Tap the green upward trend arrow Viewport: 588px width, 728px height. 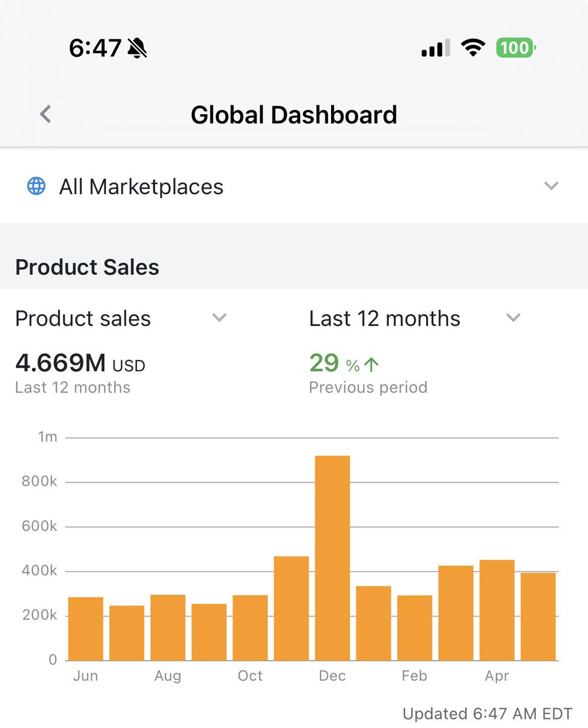(372, 365)
